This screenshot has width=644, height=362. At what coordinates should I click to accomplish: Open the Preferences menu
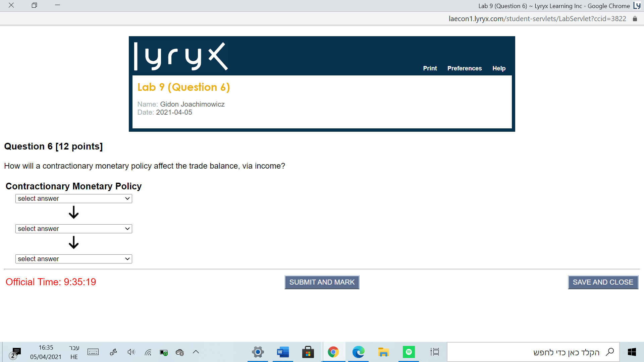[x=465, y=68]
